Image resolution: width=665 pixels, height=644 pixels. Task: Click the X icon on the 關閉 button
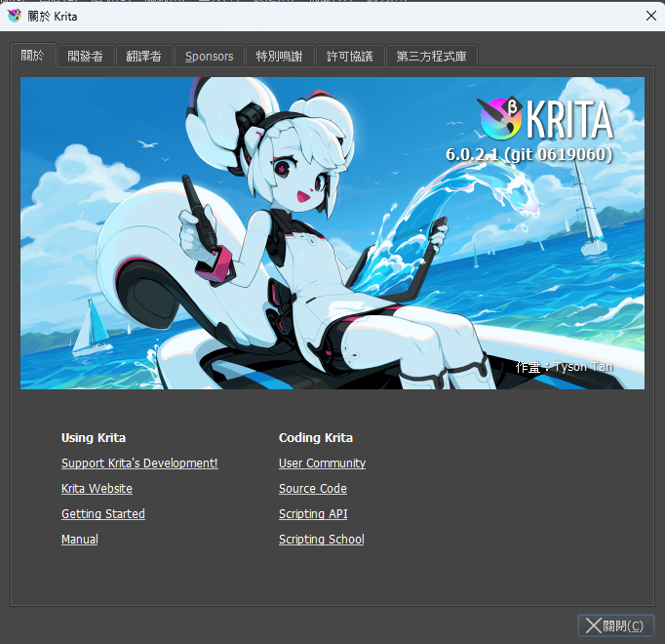point(593,625)
